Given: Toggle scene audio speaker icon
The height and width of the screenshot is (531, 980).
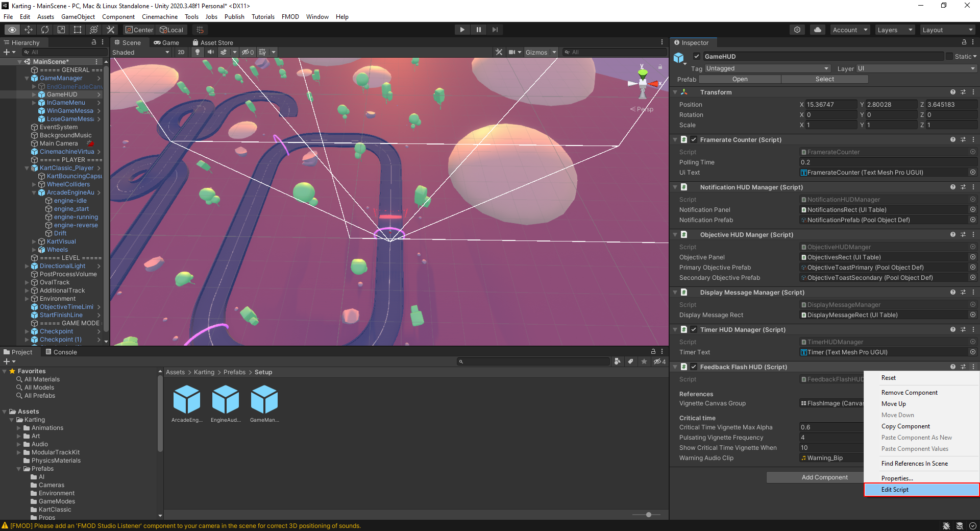Looking at the screenshot, I should click(x=210, y=52).
